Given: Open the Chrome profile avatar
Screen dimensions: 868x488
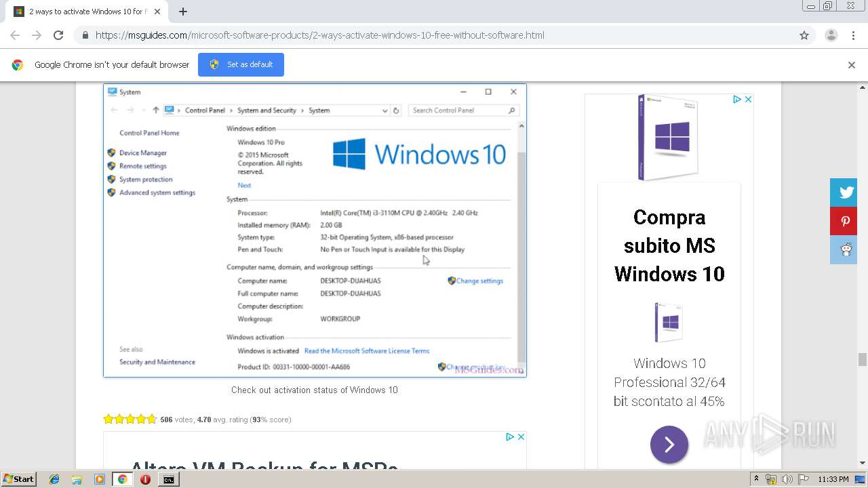Looking at the screenshot, I should click(831, 35).
